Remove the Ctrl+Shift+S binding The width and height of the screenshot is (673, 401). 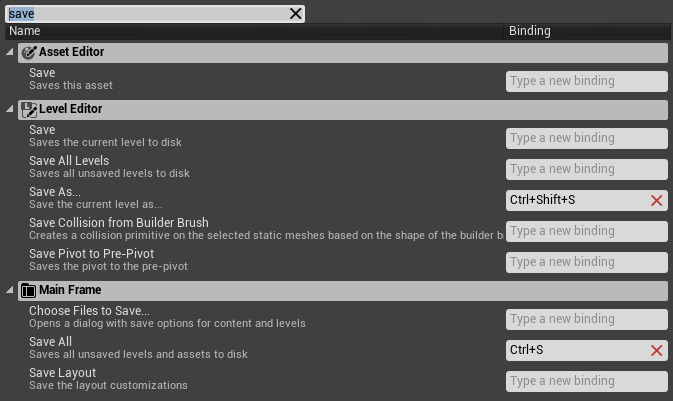pos(657,201)
